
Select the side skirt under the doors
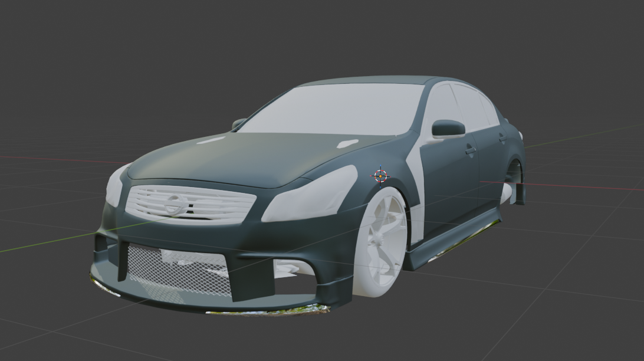[453, 239]
